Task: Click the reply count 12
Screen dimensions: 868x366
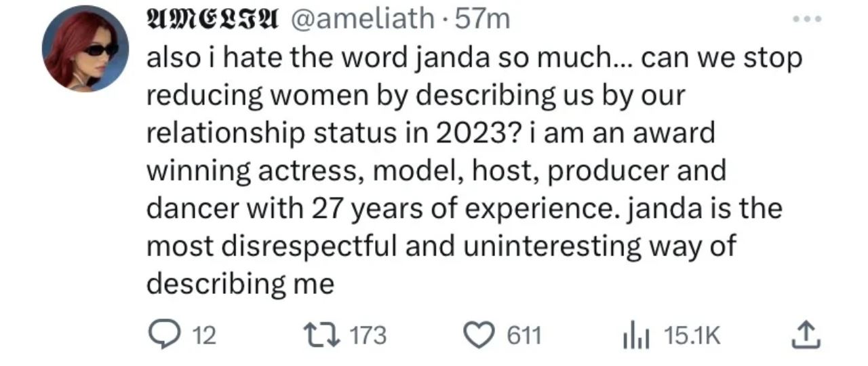Action: (205, 335)
